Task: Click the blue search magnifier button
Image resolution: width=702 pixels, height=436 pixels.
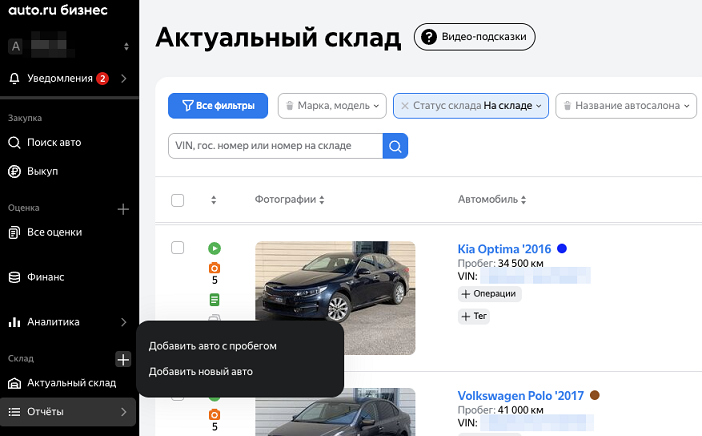Action: (395, 146)
